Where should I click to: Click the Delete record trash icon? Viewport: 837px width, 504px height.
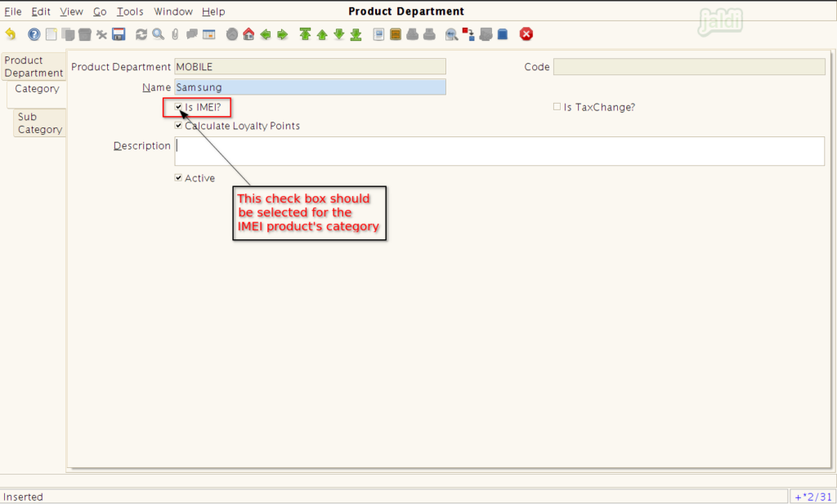[x=84, y=34]
